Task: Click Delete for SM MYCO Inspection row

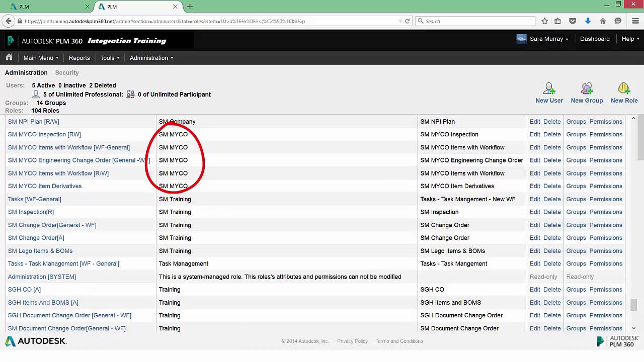Action: (552, 134)
